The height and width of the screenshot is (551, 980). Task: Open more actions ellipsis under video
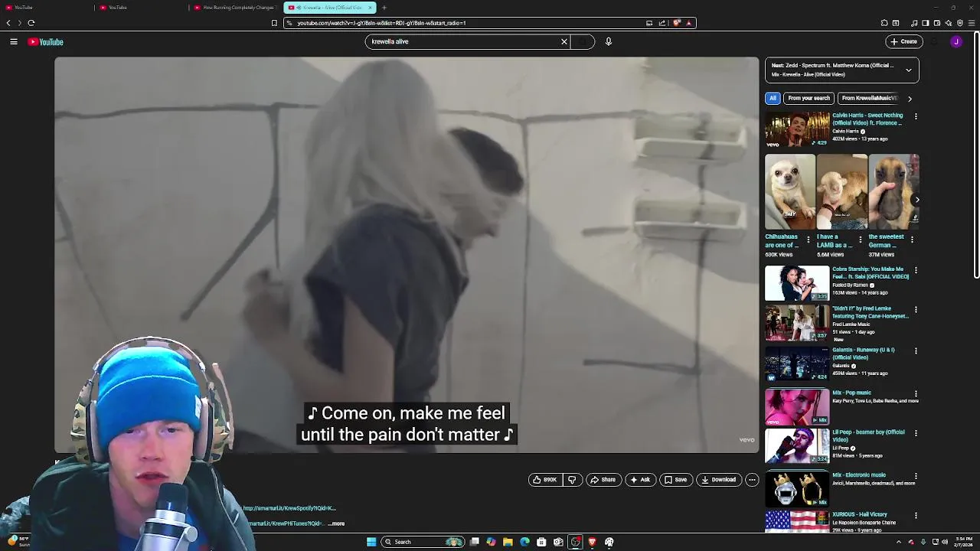tap(752, 480)
